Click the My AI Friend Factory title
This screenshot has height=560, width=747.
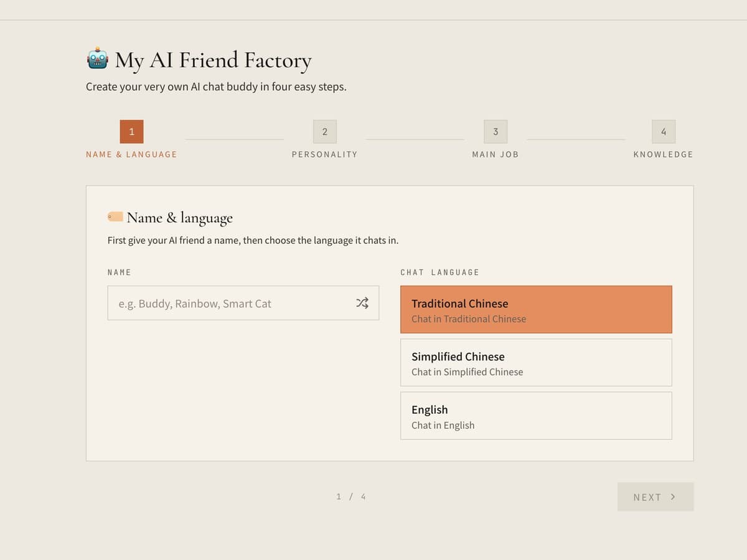tap(213, 60)
